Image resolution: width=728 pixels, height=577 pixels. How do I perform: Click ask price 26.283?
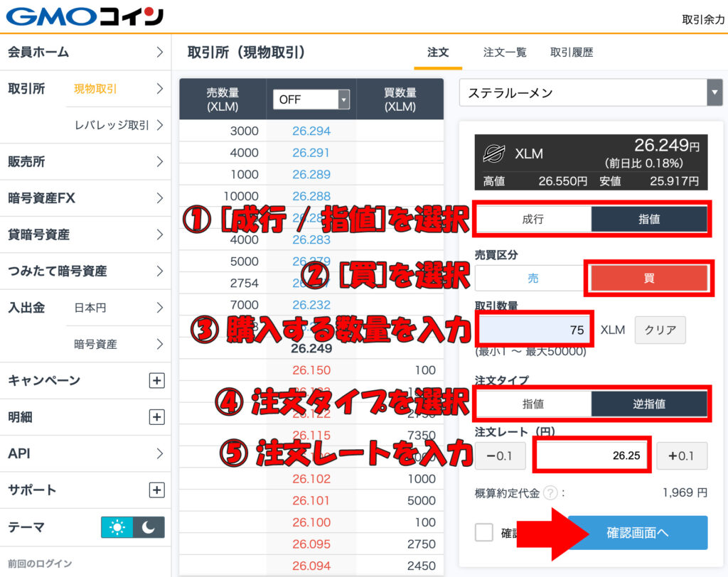tap(311, 239)
